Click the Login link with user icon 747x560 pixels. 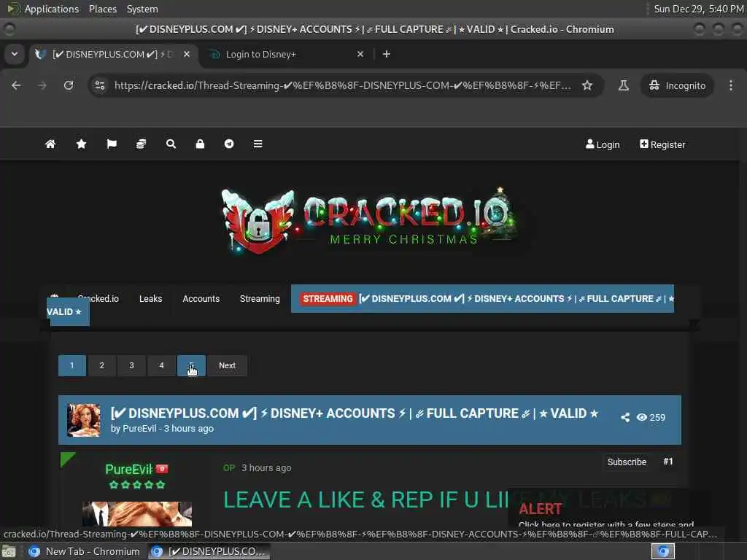point(603,144)
